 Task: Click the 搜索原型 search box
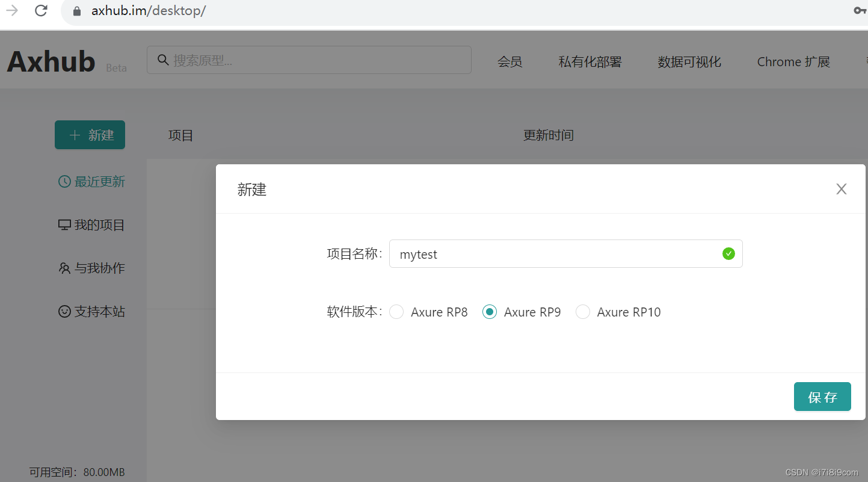tap(309, 60)
